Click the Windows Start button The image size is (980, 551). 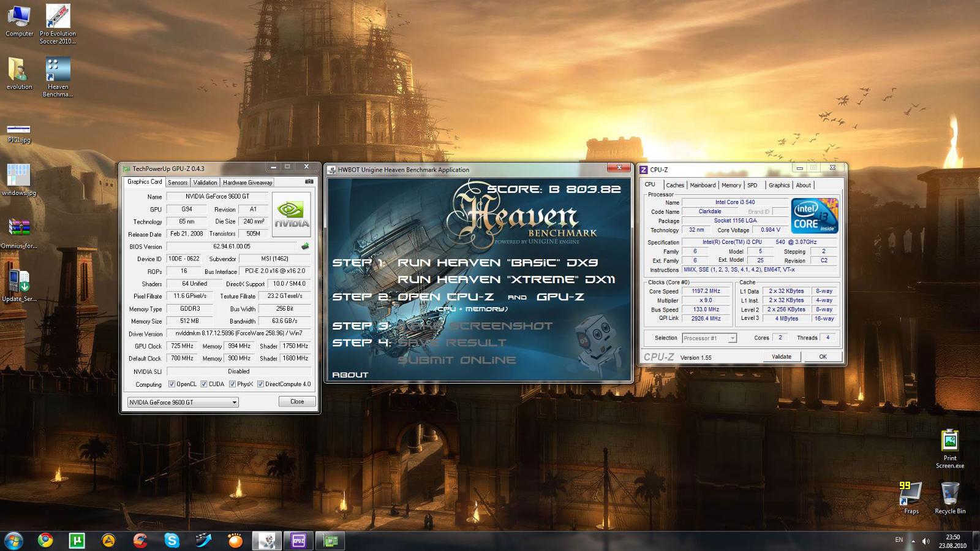13,541
